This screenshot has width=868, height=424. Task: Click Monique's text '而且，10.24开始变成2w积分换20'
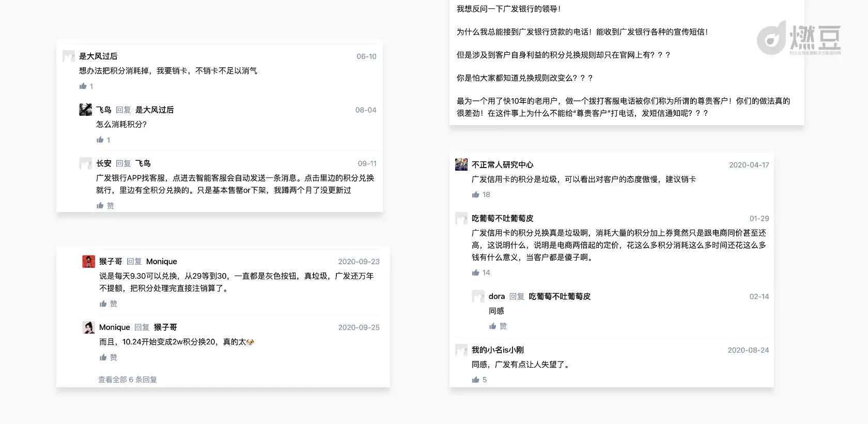point(177,342)
